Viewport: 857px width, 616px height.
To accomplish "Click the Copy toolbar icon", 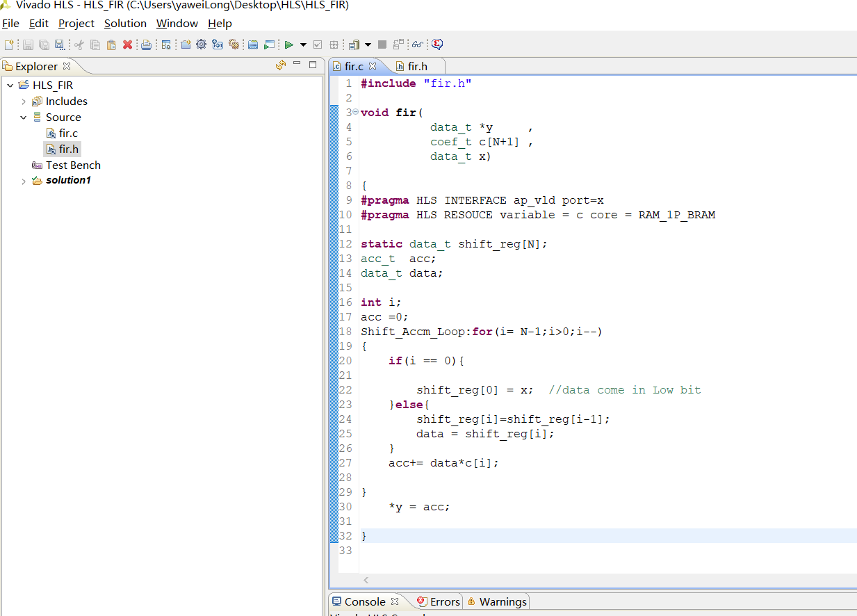I will 95,44.
